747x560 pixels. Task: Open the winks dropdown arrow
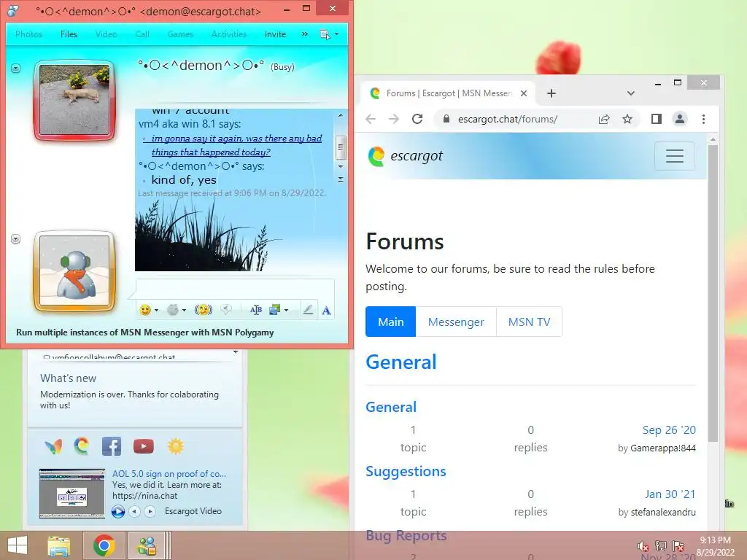(x=184, y=311)
